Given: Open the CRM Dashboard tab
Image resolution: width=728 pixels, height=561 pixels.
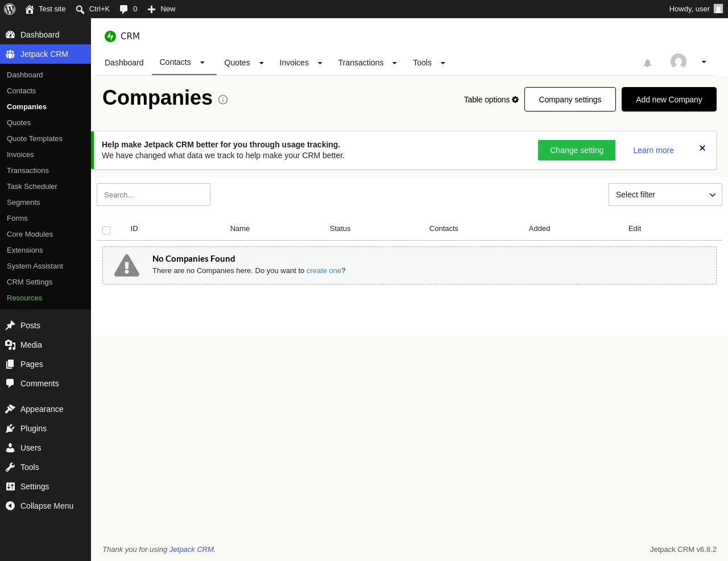Looking at the screenshot, I should tap(124, 63).
